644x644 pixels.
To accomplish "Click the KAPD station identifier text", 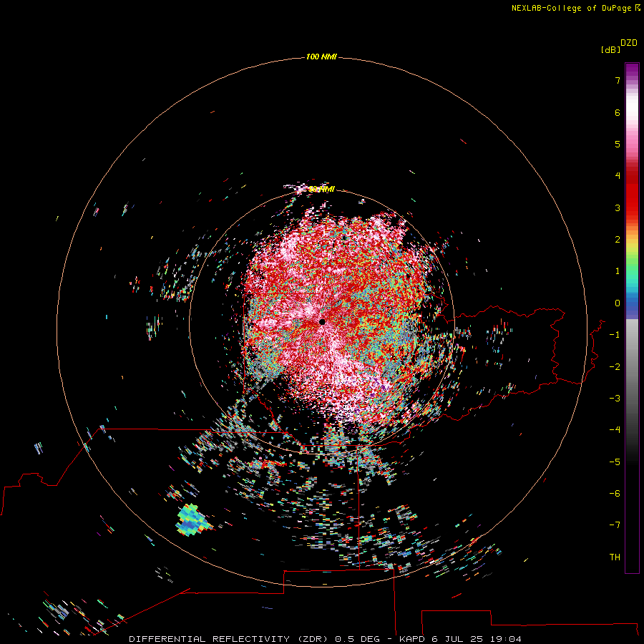I will [412, 639].
